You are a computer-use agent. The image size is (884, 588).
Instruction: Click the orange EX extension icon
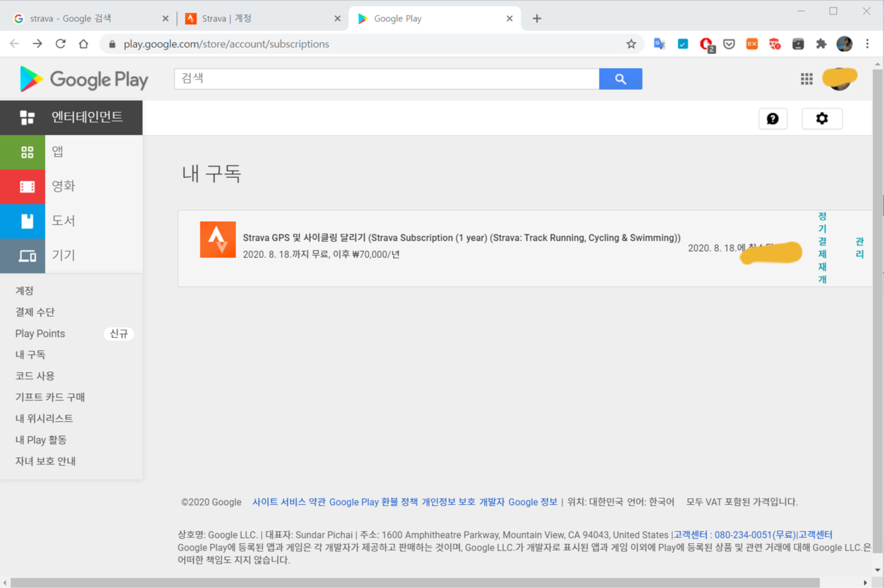[752, 44]
